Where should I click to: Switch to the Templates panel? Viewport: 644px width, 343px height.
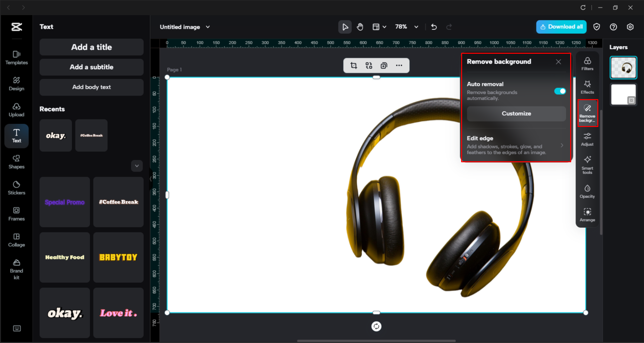point(16,57)
